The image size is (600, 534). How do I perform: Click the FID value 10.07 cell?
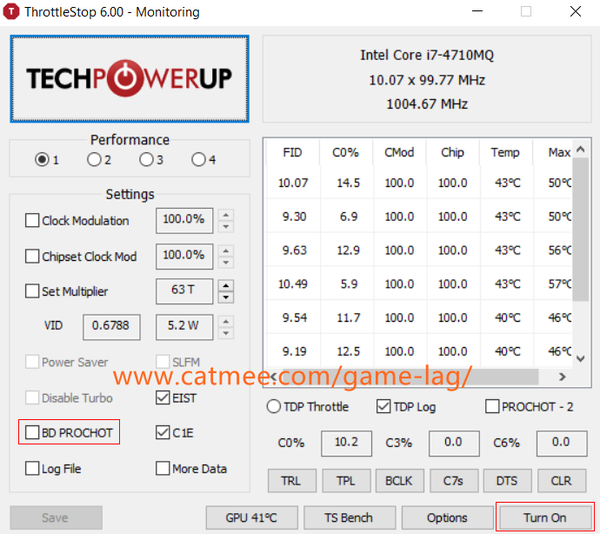[x=293, y=183]
